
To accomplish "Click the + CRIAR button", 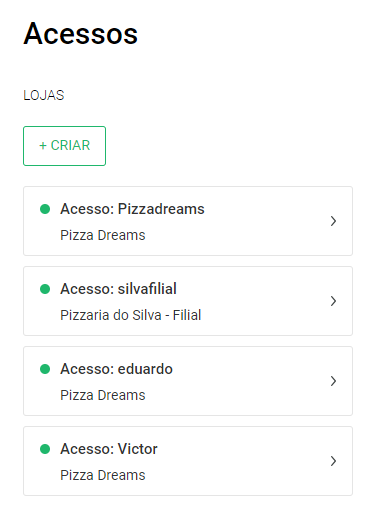I will tap(64, 146).
